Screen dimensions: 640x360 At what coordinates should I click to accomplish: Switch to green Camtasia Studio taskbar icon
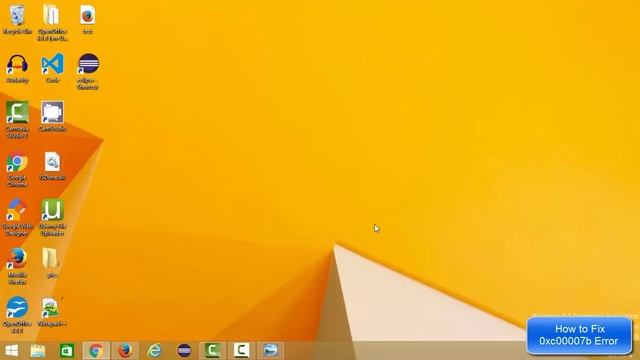click(213, 351)
